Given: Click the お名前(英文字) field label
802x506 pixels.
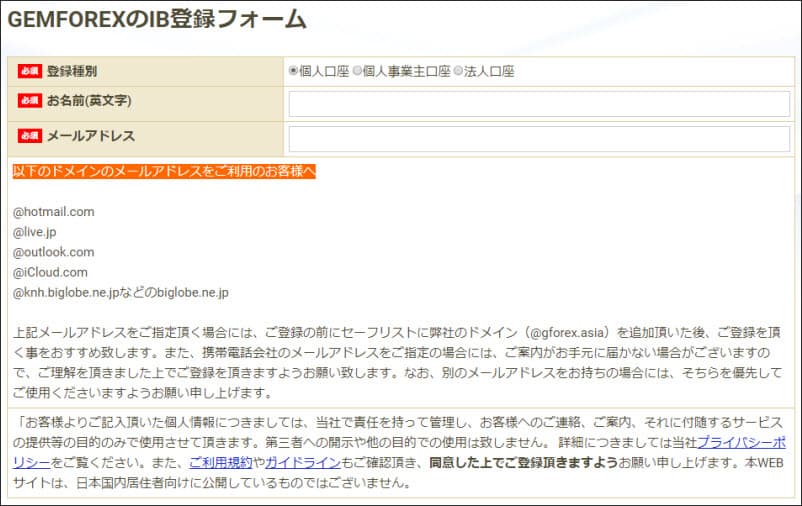Looking at the screenshot, I should click(x=89, y=100).
